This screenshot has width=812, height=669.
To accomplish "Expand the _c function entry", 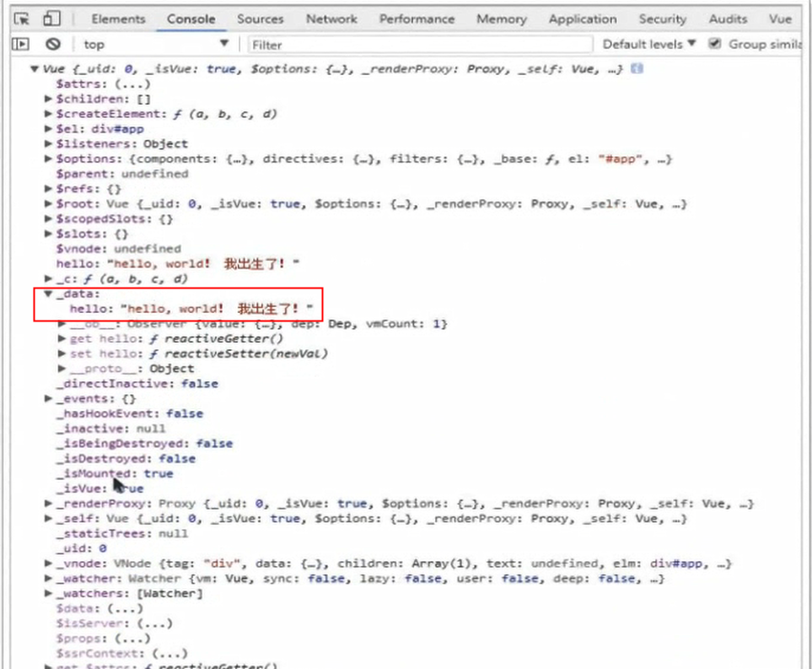I will pyautogui.click(x=48, y=278).
